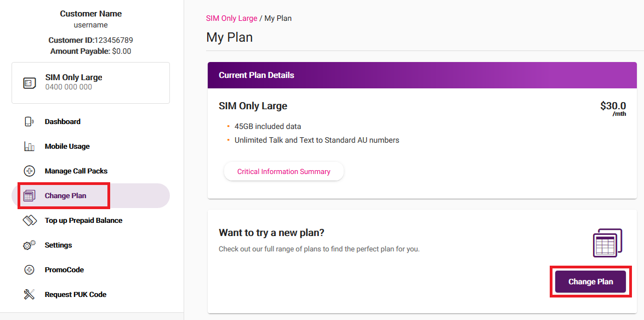Screen dimensions: 644x320
Task: Follow the SIM Only Large breadcrumb link
Action: (231, 18)
